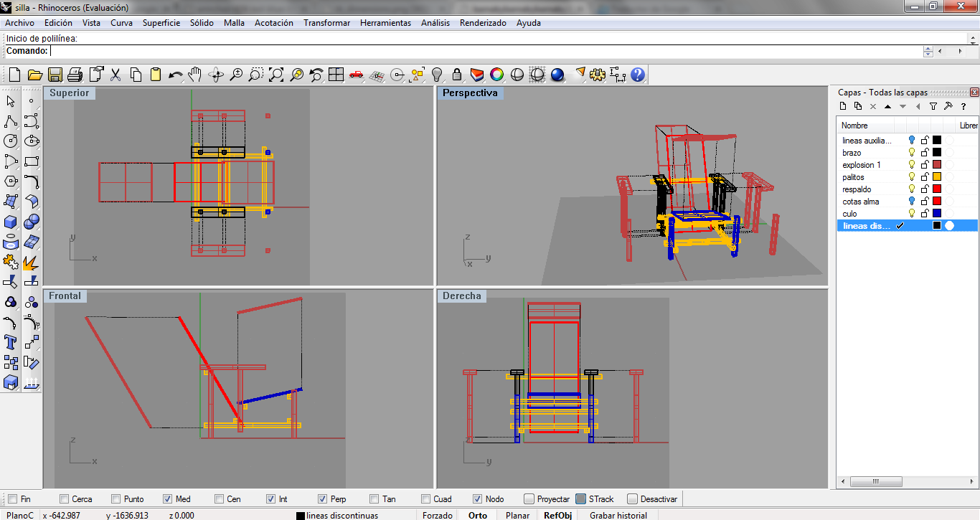
Task: Click the Zoom Extents icon
Action: click(x=276, y=75)
